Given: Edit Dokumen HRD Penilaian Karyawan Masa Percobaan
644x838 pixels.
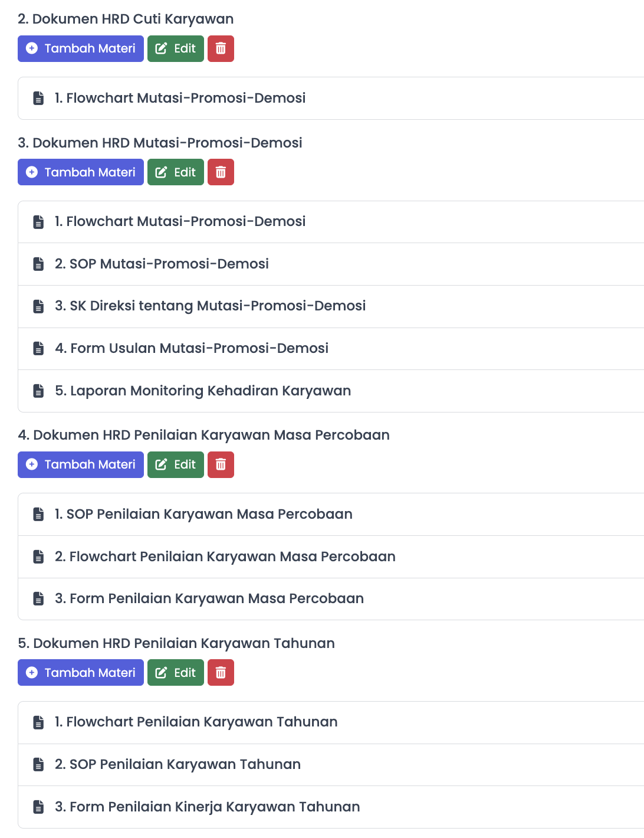Looking at the screenshot, I should point(176,464).
